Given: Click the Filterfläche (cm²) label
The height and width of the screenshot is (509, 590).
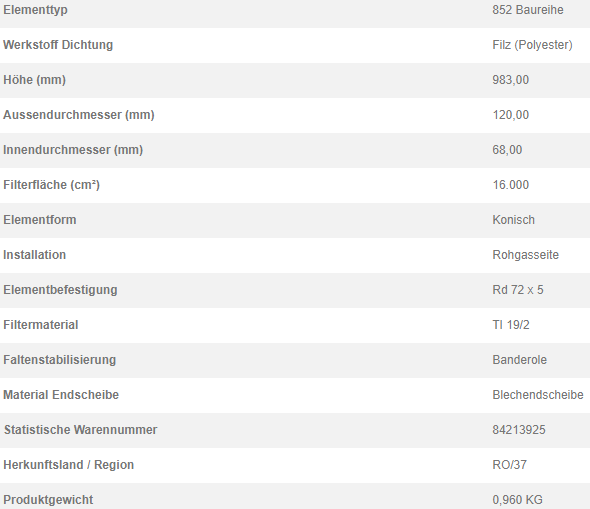Looking at the screenshot, I should [x=51, y=185].
